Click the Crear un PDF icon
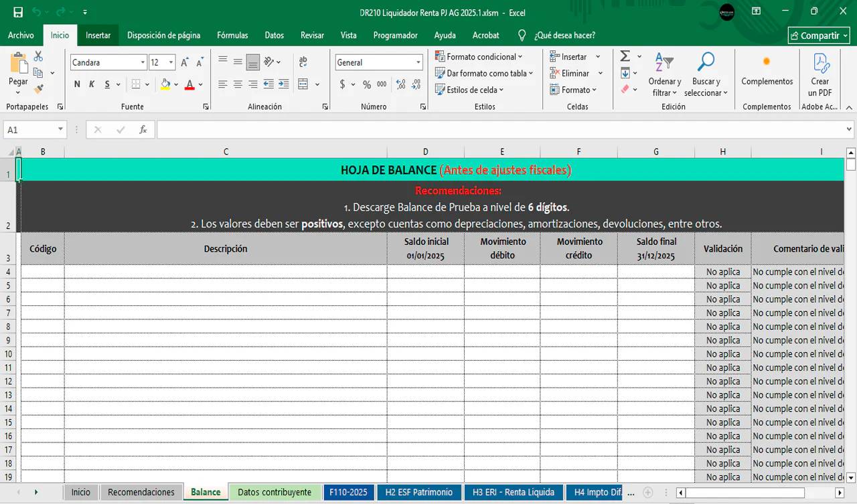The width and height of the screenshot is (857, 504). [x=820, y=63]
